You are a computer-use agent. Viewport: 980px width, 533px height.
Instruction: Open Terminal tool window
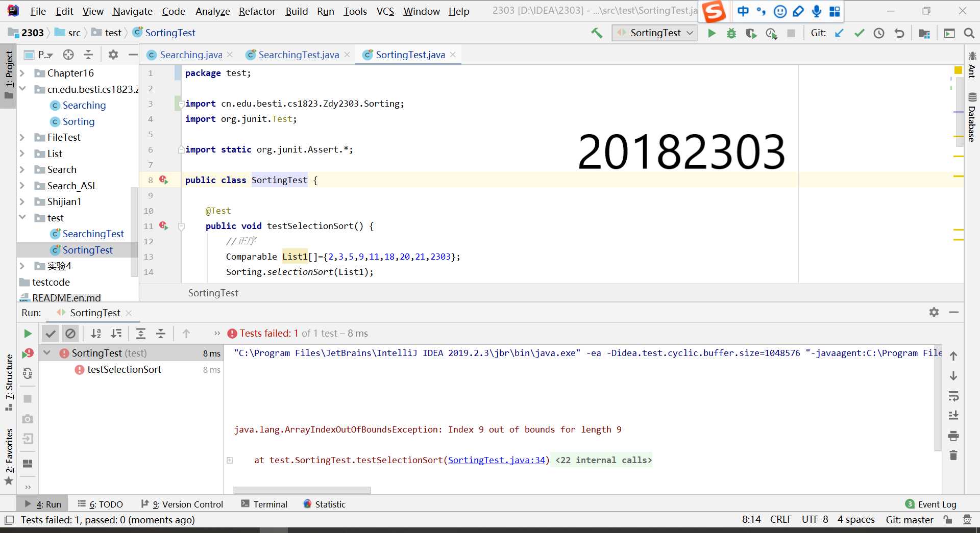(264, 504)
